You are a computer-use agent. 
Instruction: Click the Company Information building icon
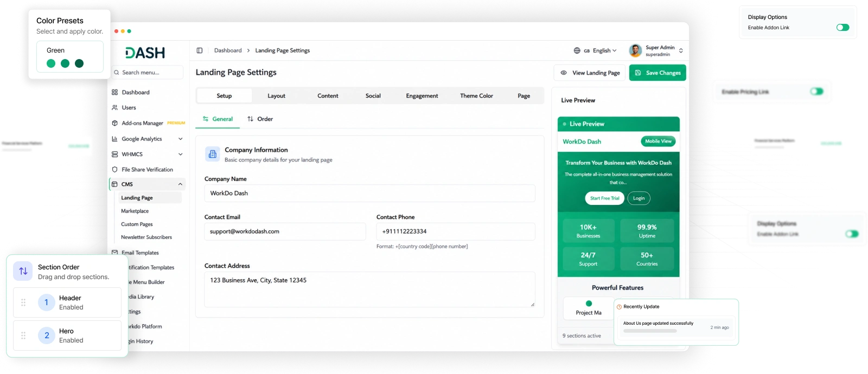coord(212,154)
